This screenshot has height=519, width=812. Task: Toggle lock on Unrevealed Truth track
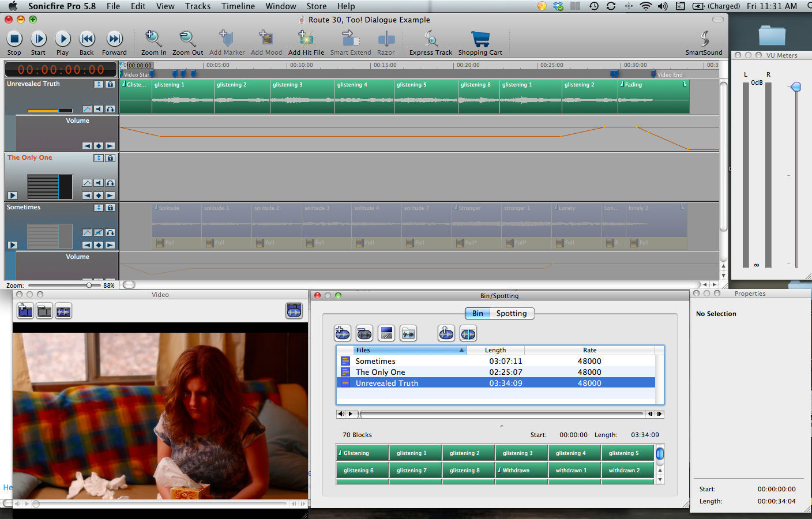click(110, 84)
